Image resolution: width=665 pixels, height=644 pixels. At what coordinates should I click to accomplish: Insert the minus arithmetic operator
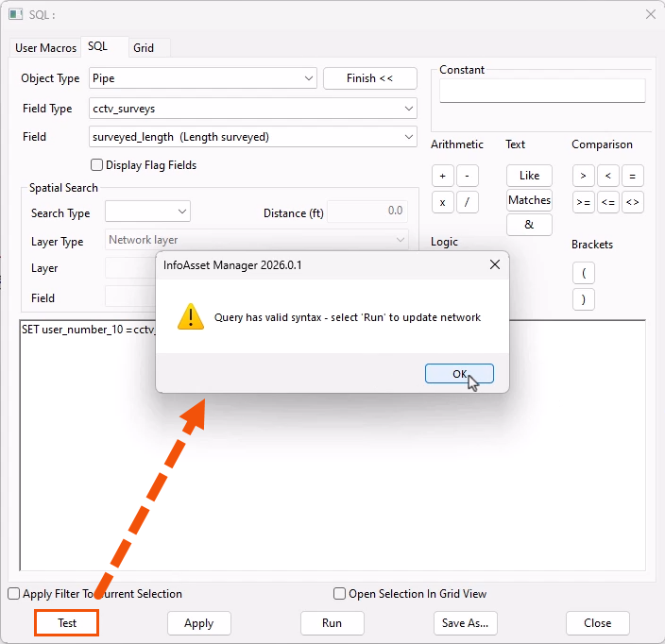point(468,176)
